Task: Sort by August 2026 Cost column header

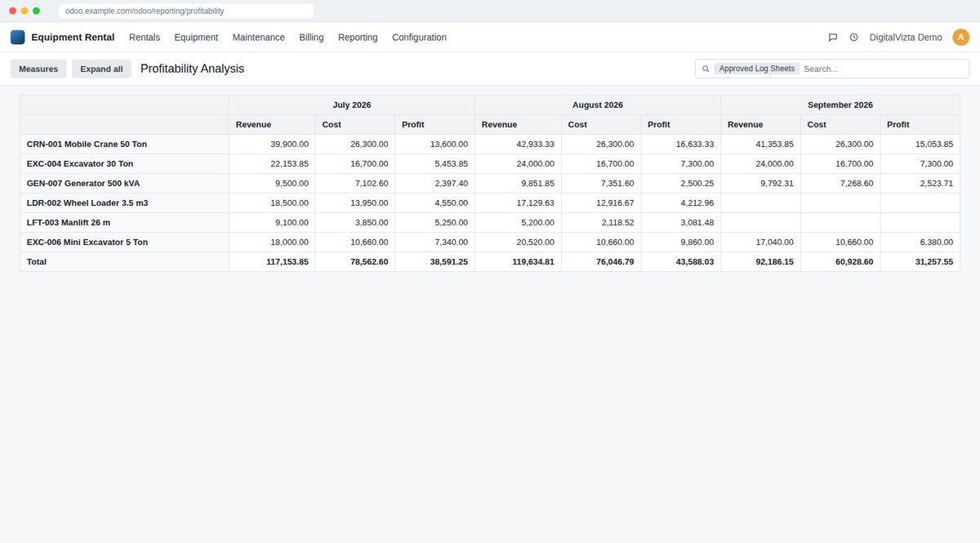Action: (601, 124)
